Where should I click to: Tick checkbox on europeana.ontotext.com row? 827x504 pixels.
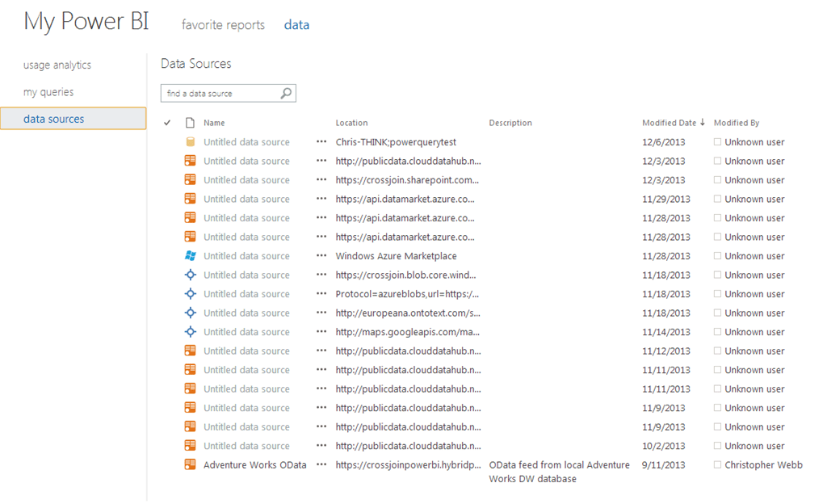(x=717, y=313)
